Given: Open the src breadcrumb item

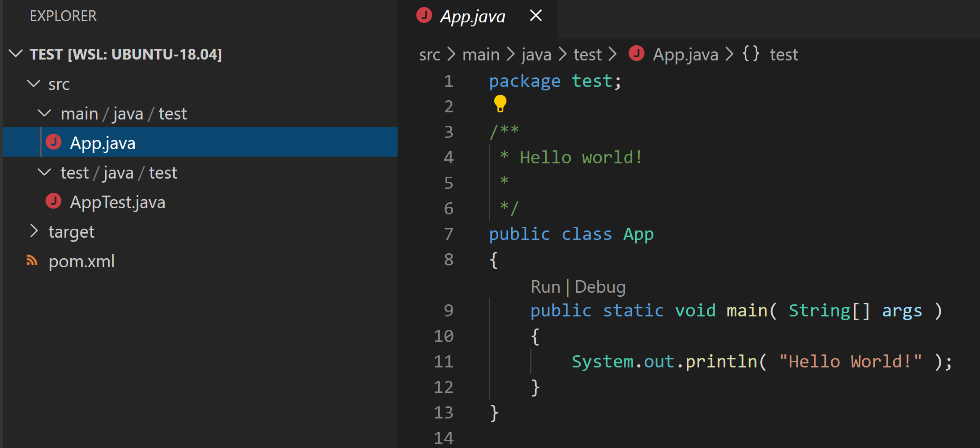Looking at the screenshot, I should 429,54.
